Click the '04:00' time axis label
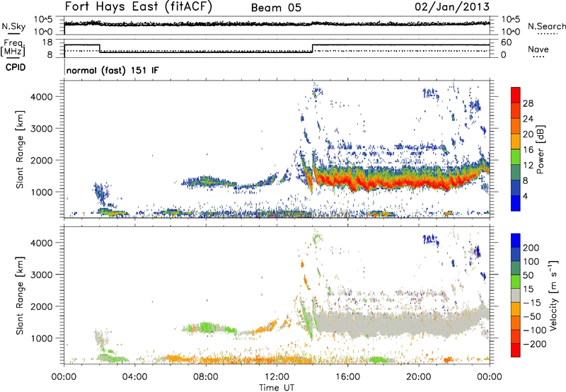This screenshot has height=392, width=566. (x=134, y=377)
